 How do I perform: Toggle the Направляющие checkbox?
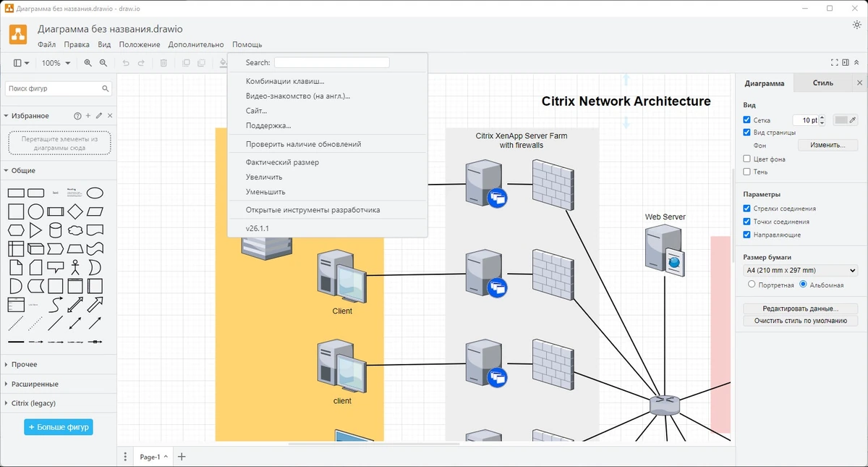point(747,235)
